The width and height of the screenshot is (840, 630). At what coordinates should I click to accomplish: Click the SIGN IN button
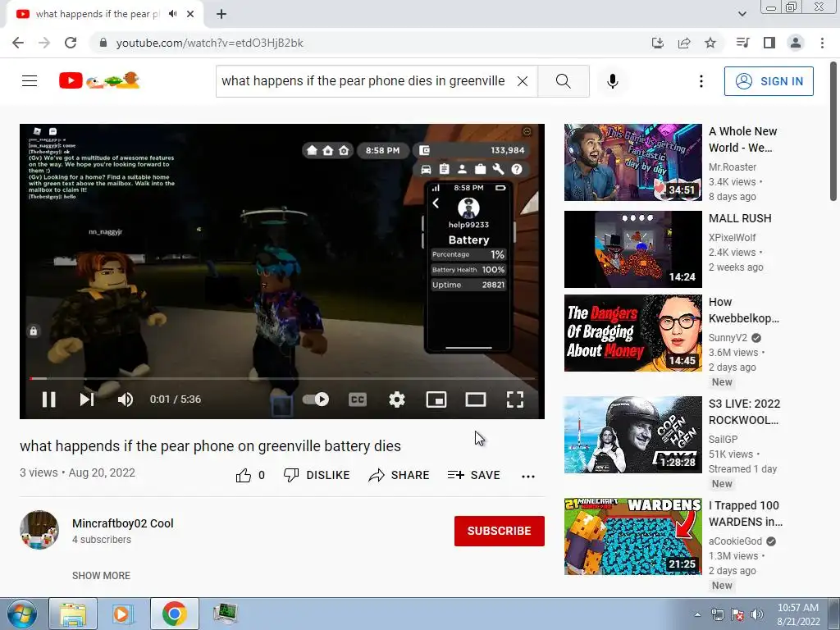pyautogui.click(x=769, y=81)
